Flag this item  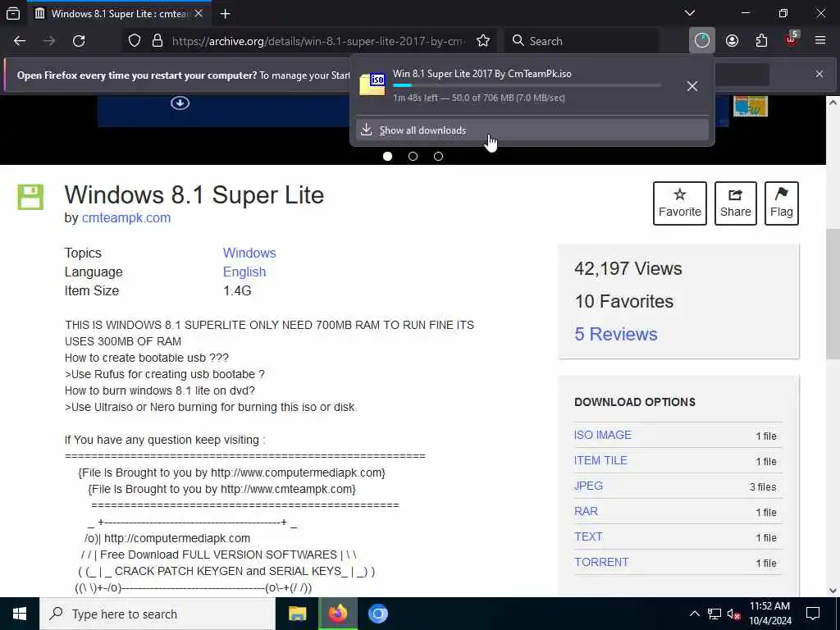782,203
